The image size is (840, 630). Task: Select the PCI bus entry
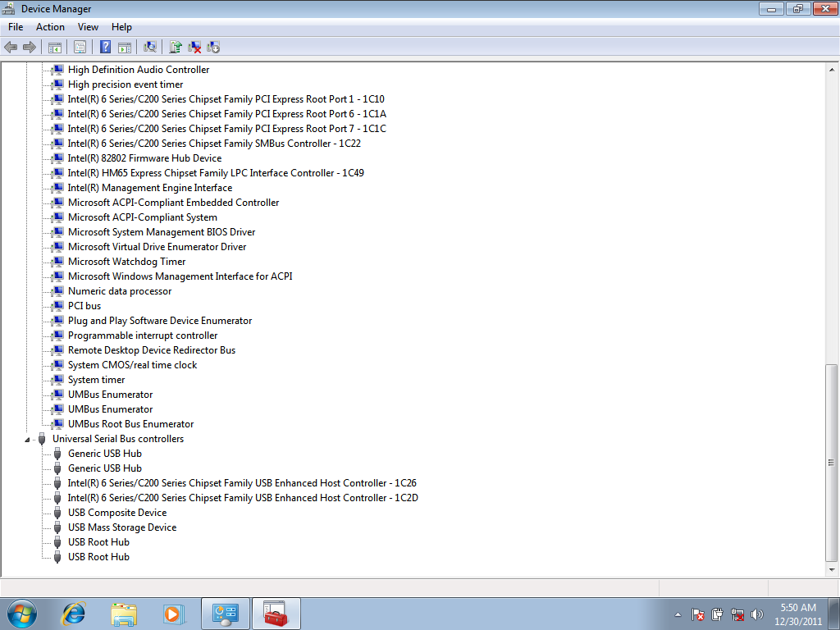click(84, 306)
